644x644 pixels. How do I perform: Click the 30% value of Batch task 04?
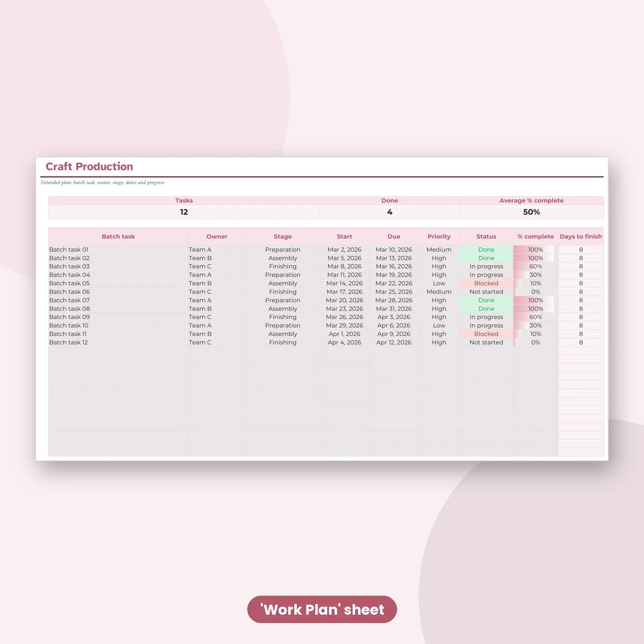click(536, 275)
